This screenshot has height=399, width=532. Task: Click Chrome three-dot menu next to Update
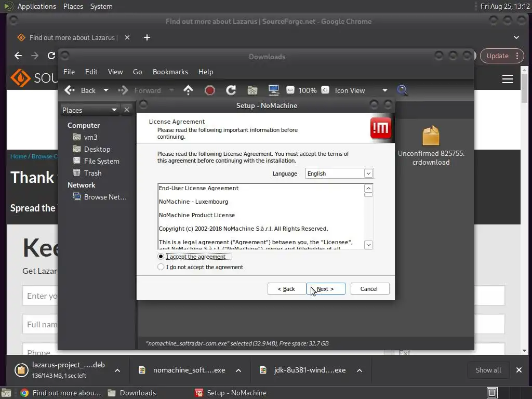pyautogui.click(x=517, y=56)
